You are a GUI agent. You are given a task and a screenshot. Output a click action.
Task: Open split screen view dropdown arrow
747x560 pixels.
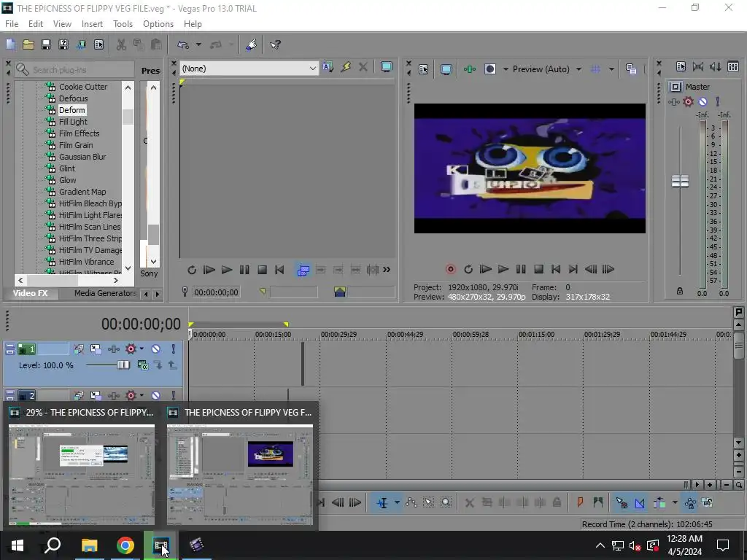click(x=506, y=69)
